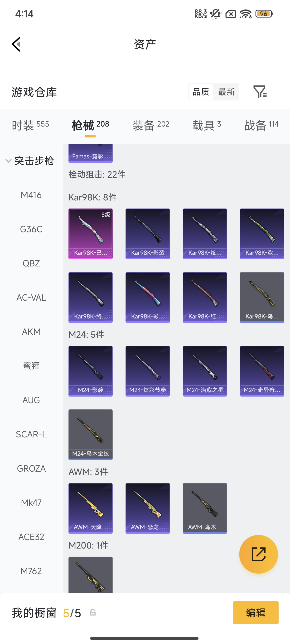The width and height of the screenshot is (290, 644).
Task: Open the Kar98K-影袭 skin item
Action: (148, 234)
